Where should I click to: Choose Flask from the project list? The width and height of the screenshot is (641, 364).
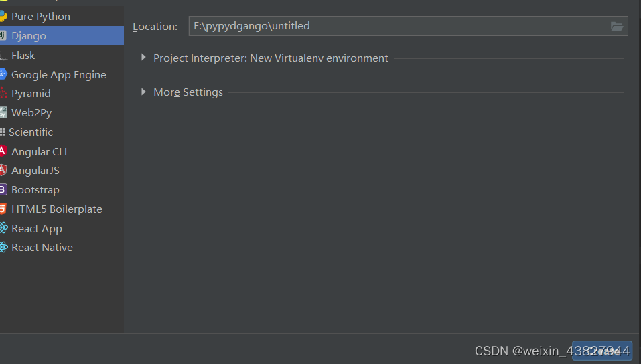pos(62,55)
